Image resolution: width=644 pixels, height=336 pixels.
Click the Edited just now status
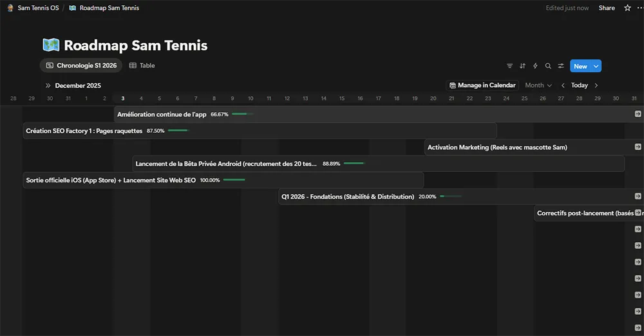[x=567, y=8]
